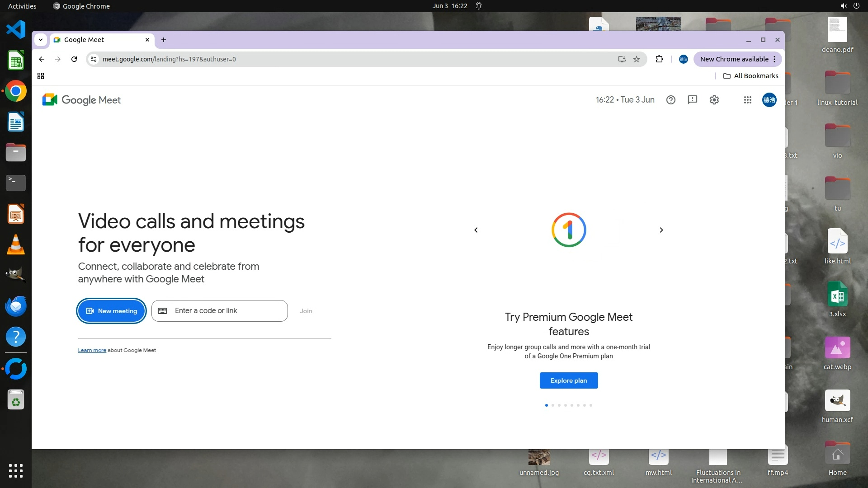Reload the Google Meet page
The width and height of the screenshot is (868, 488).
pos(74,59)
